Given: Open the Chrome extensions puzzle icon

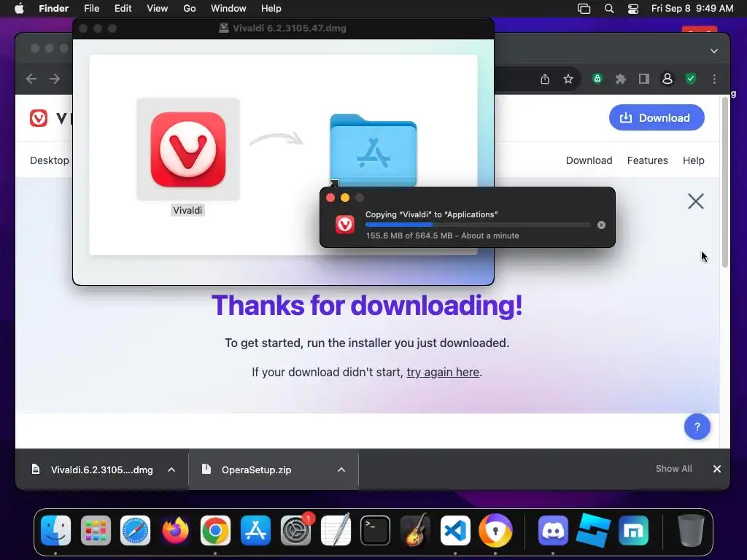Looking at the screenshot, I should (x=620, y=79).
